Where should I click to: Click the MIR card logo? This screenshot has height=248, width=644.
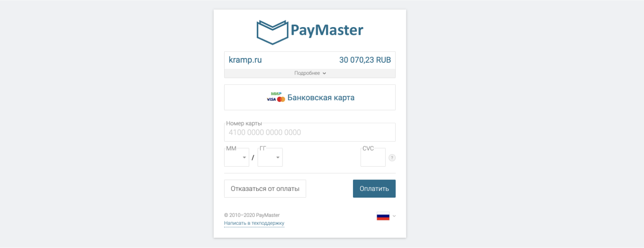tap(276, 94)
